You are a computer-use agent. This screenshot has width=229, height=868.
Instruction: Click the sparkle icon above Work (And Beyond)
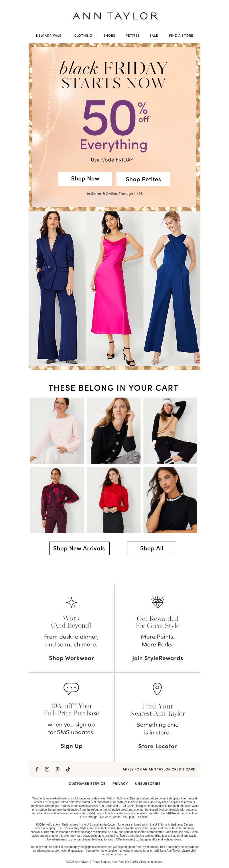point(71,602)
